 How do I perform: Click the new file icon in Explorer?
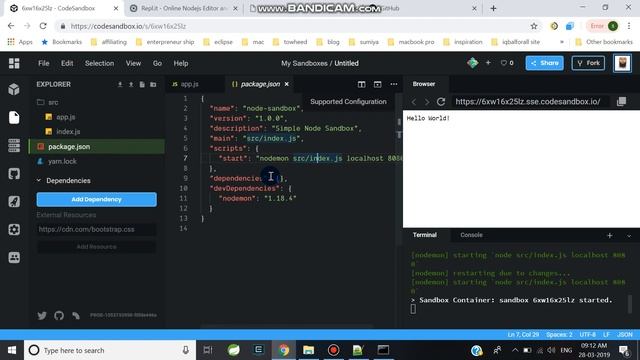142,84
